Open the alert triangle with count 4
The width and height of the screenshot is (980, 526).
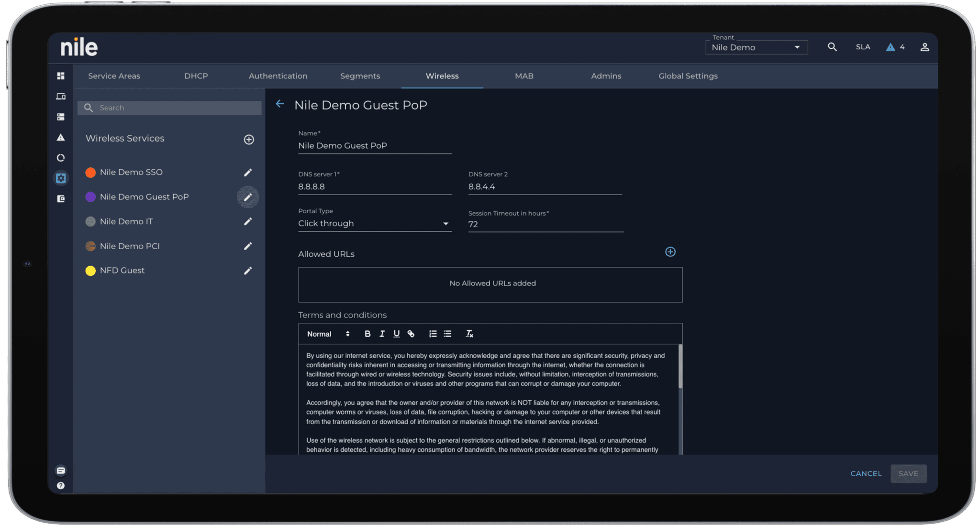point(895,47)
